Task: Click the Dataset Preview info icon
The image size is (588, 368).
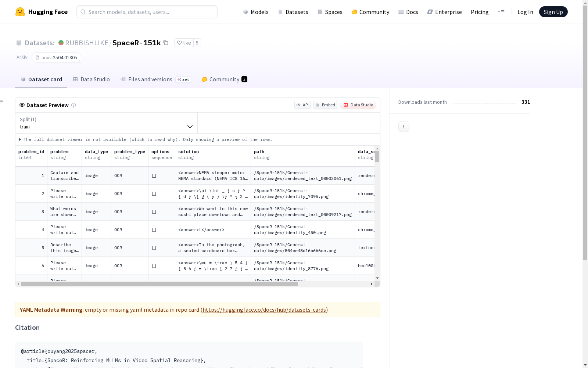Action: [x=73, y=105]
